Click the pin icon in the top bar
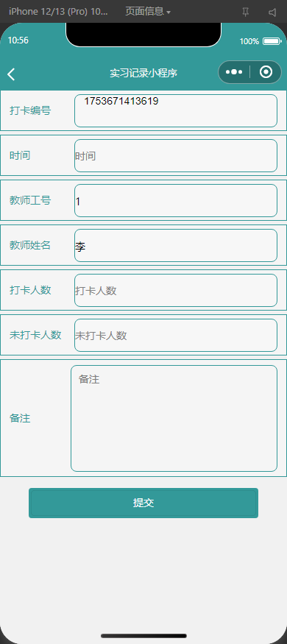Viewport: 287px width, 644px height. 246,12
